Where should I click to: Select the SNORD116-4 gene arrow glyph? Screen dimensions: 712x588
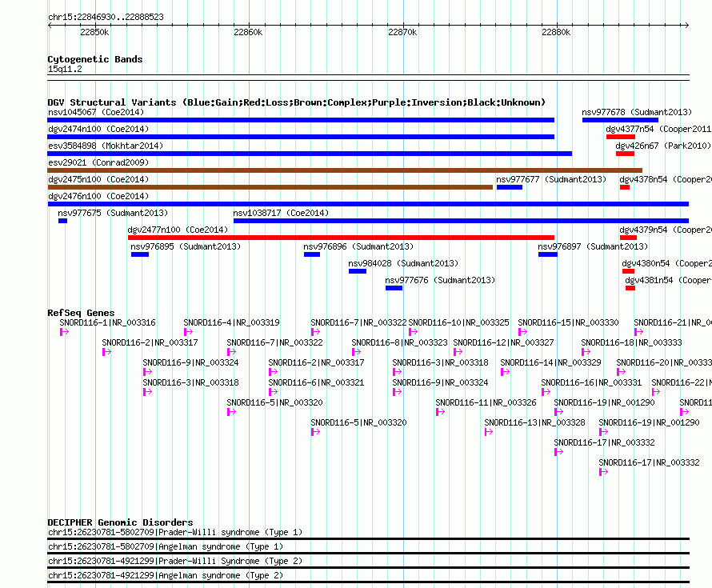[188, 332]
